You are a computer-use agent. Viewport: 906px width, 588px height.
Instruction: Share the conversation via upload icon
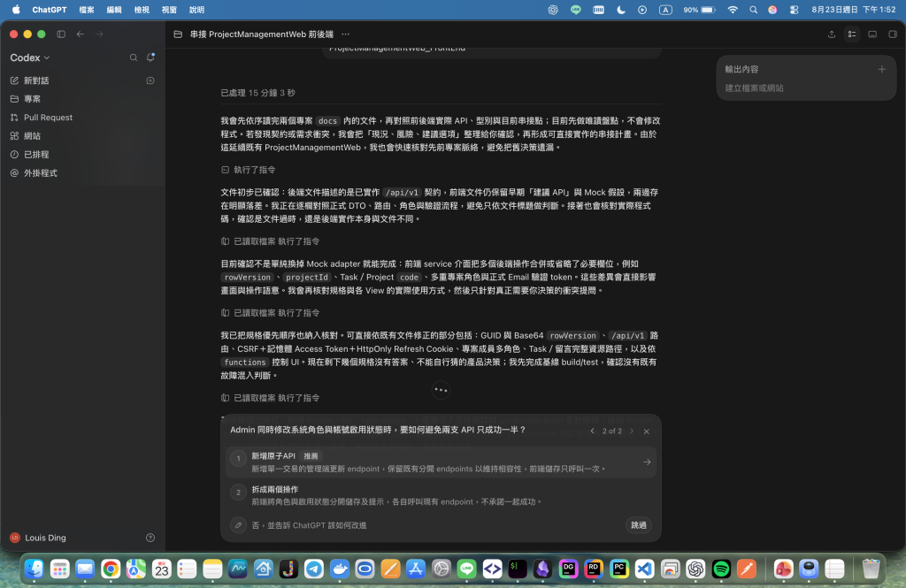(832, 34)
